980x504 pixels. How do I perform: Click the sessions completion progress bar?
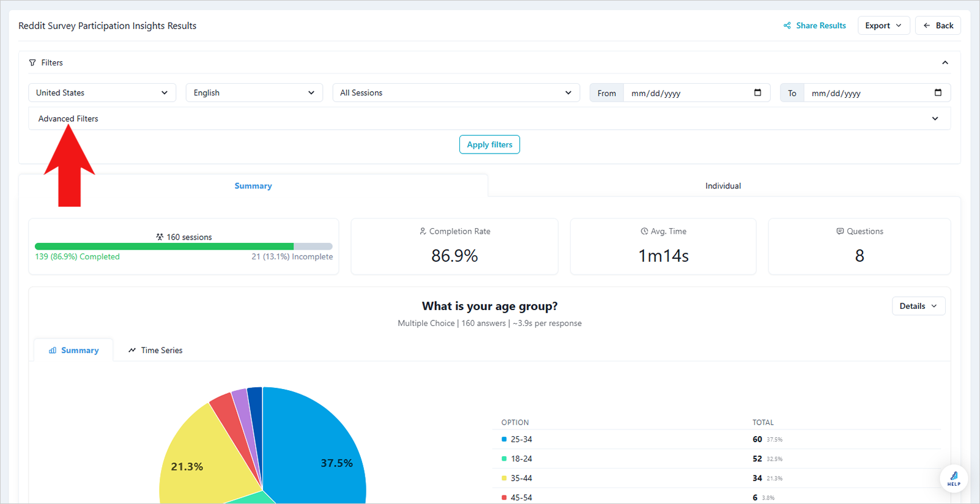point(184,246)
